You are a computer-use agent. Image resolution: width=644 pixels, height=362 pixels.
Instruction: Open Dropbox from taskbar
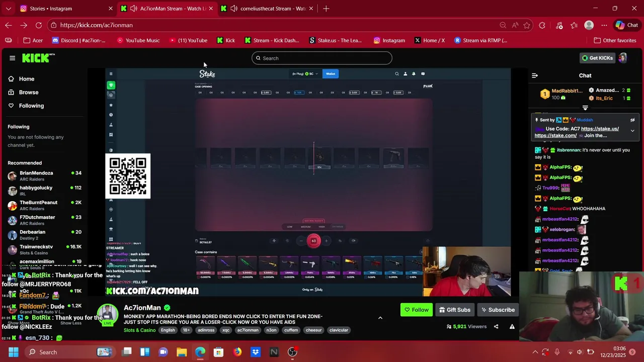click(x=256, y=352)
